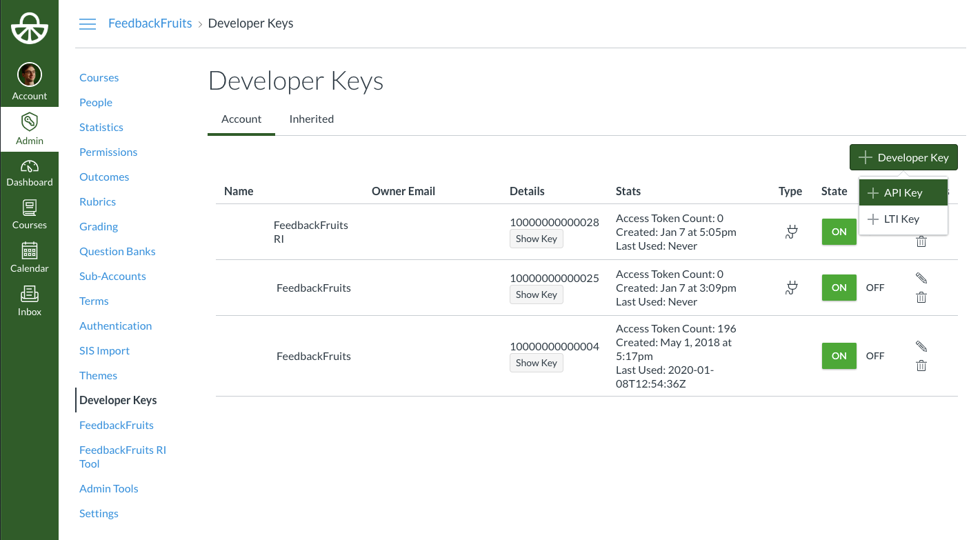Show Key for 10000000000028
Image resolution: width=980 pixels, height=540 pixels.
coord(537,239)
